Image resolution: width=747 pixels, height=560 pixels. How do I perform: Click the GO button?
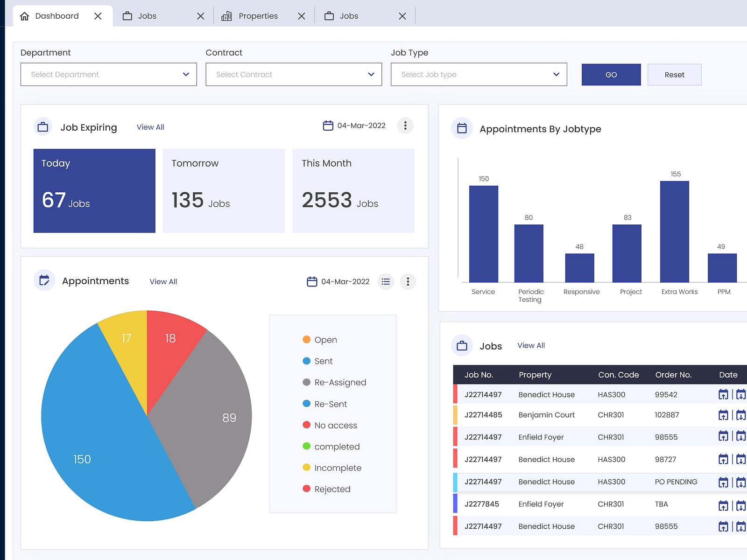coord(611,74)
